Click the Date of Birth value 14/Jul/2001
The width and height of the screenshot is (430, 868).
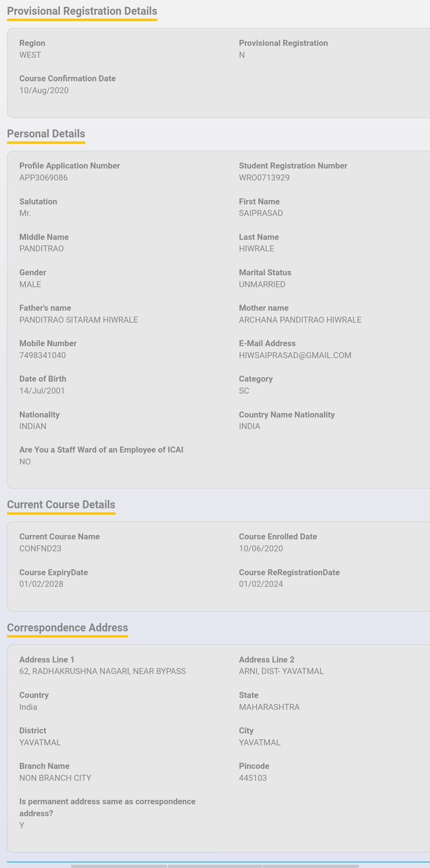42,391
